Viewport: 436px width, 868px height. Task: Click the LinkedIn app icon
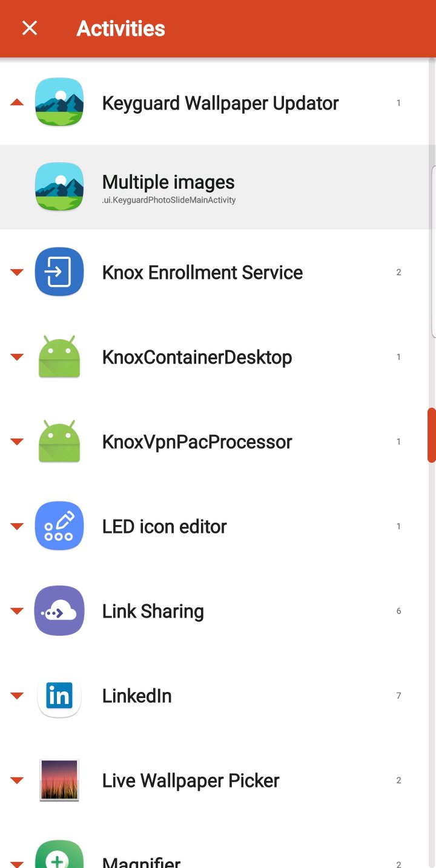pyautogui.click(x=59, y=696)
